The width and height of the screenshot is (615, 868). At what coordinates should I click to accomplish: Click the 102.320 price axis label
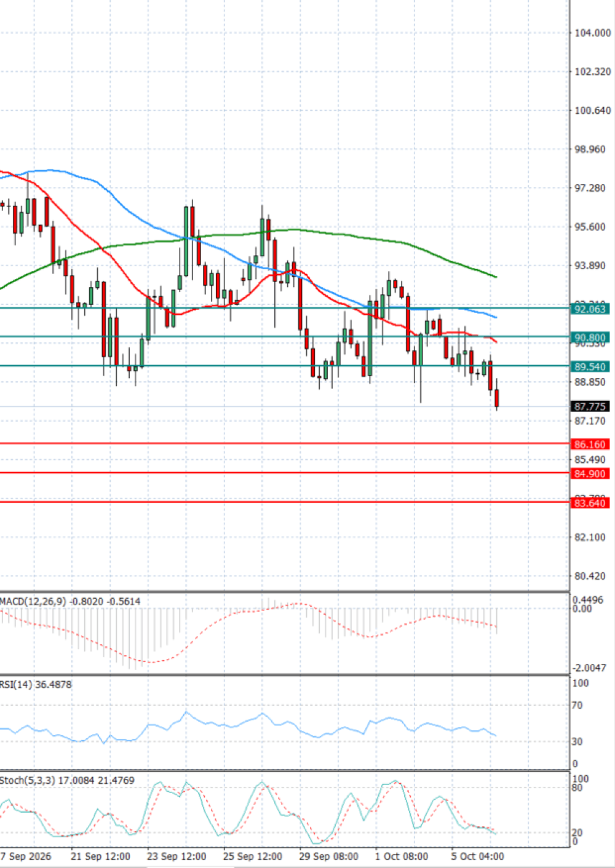(x=592, y=72)
